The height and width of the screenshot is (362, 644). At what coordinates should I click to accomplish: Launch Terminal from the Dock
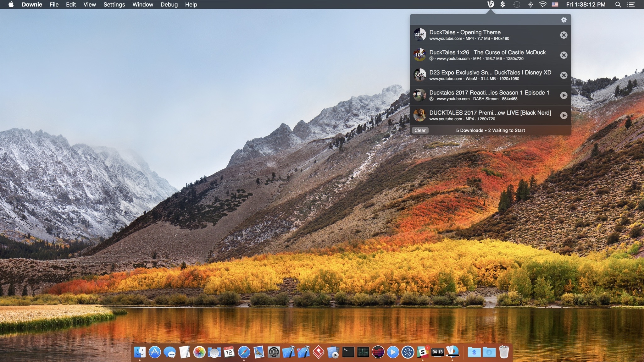(348, 352)
